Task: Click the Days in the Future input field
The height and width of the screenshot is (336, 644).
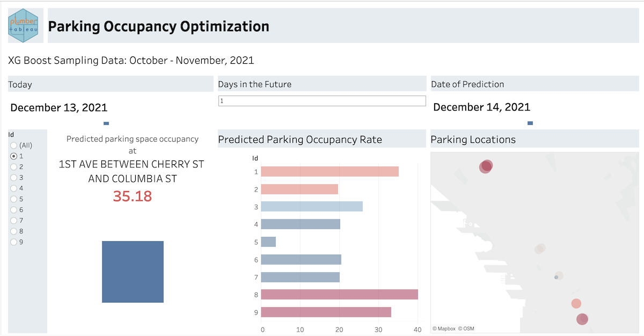Action: 322,101
